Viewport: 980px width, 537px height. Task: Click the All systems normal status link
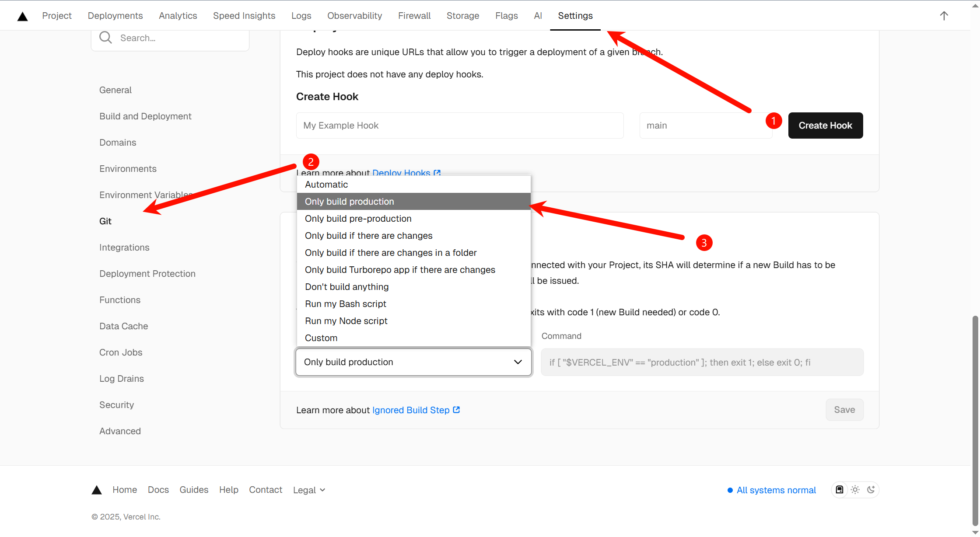coord(772,490)
